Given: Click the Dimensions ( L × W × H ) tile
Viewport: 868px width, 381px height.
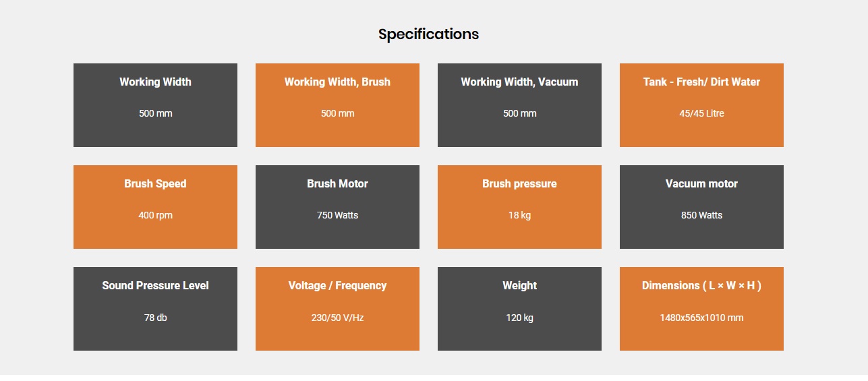Looking at the screenshot, I should 701,309.
